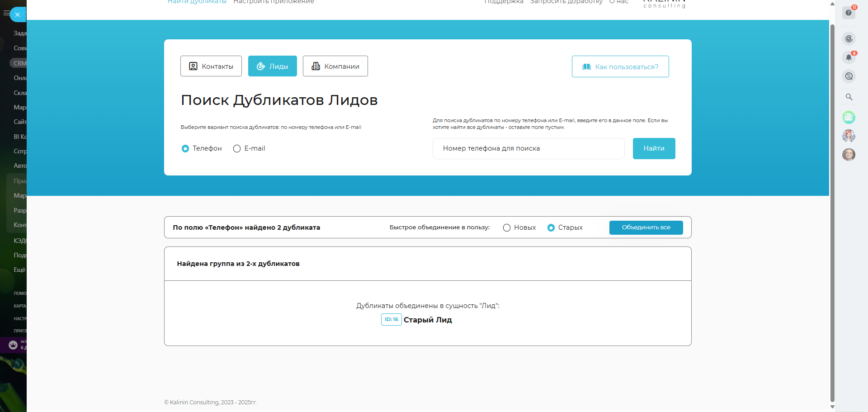The image size is (868, 412).
Task: Select the Лиды tab
Action: pyautogui.click(x=272, y=66)
